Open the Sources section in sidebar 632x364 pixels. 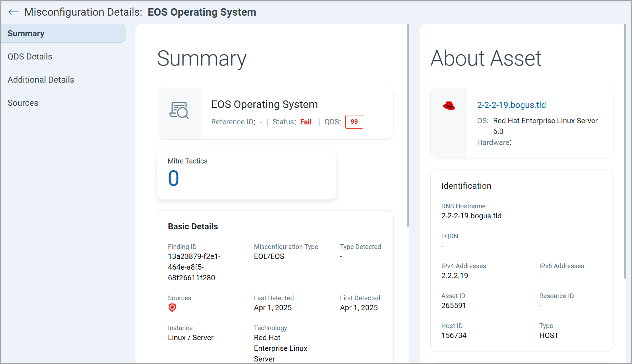click(23, 103)
